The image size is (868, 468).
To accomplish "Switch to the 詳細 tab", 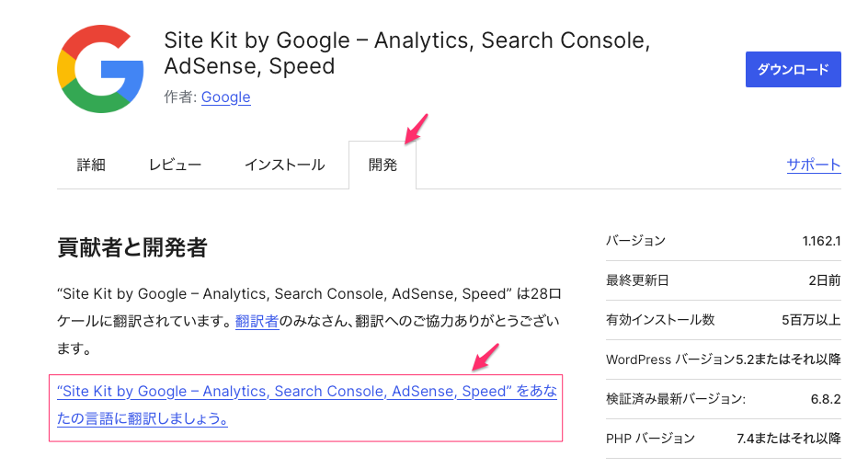I will coord(91,166).
